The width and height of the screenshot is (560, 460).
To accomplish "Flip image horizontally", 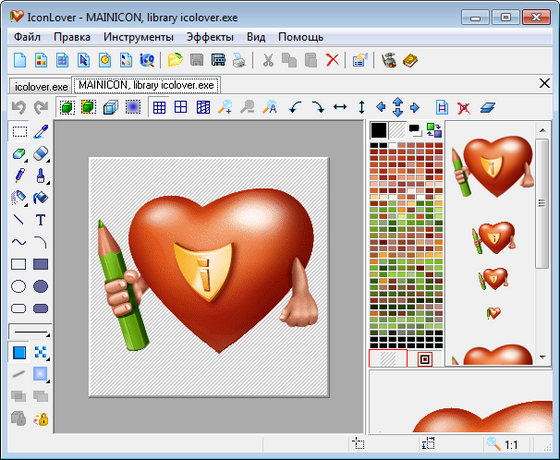I will 340,107.
